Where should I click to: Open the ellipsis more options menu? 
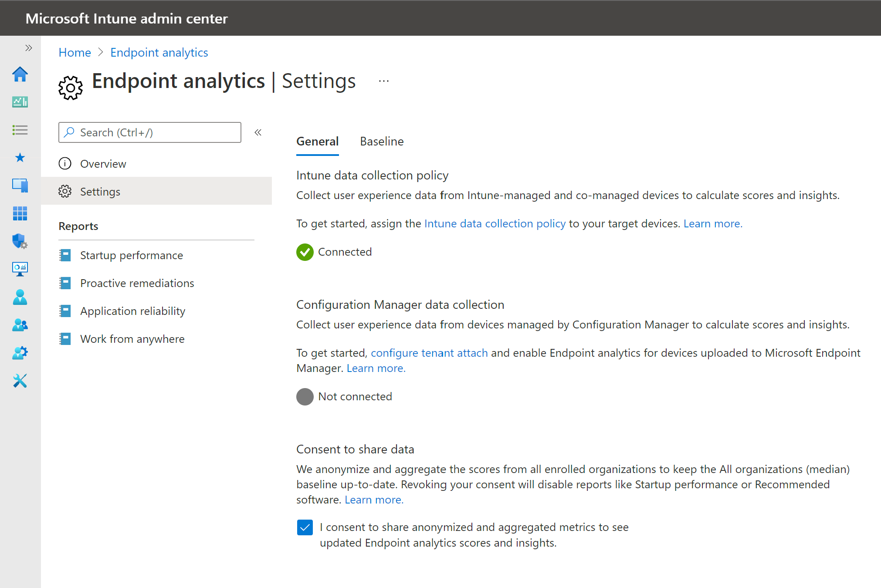coord(384,81)
